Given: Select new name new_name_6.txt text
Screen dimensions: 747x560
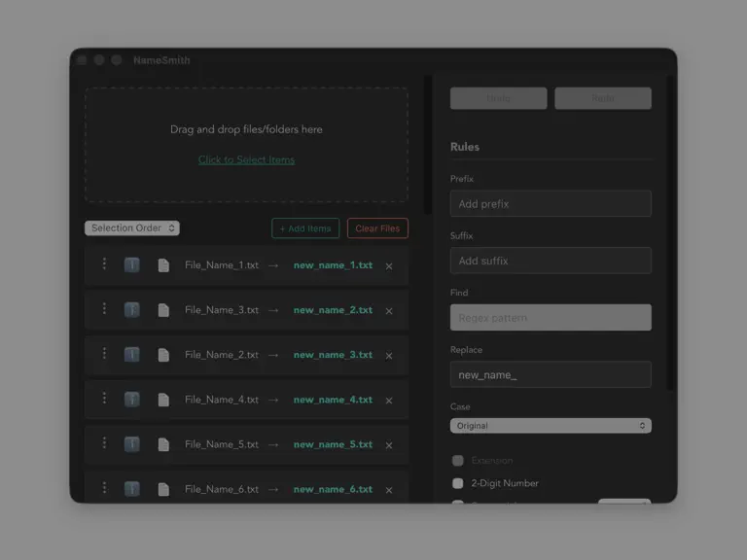Looking at the screenshot, I should point(333,489).
